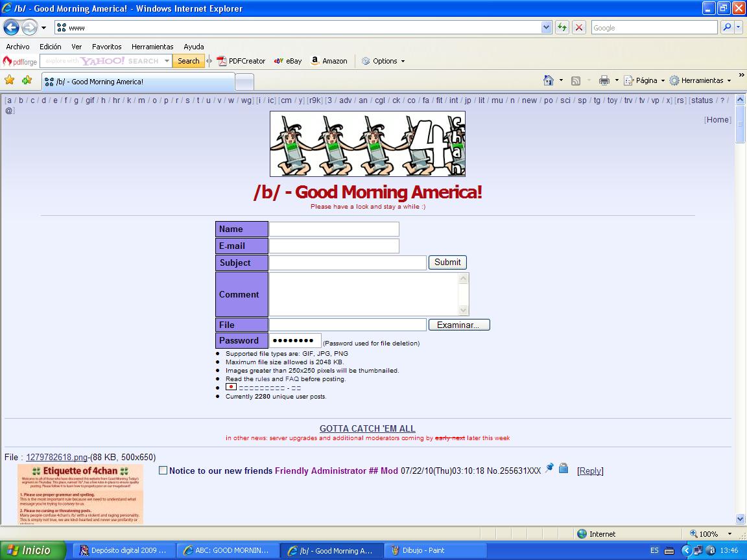Click the Amazon toolbar shortcut
Image resolution: width=747 pixels, height=560 pixels.
329,61
